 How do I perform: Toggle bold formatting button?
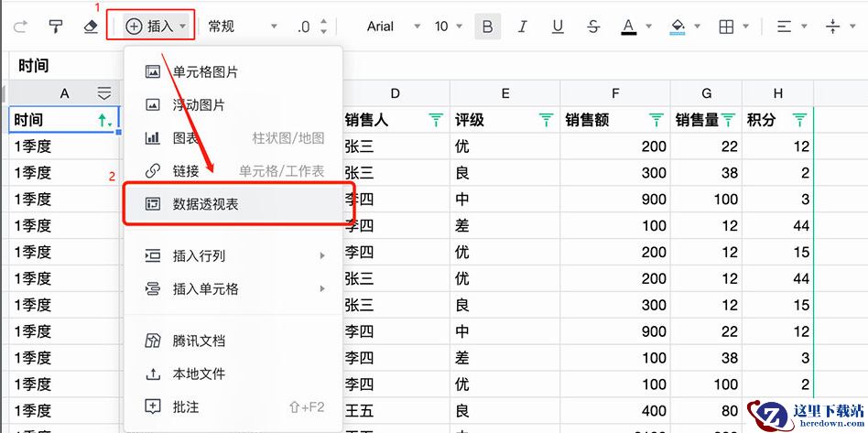click(x=487, y=27)
